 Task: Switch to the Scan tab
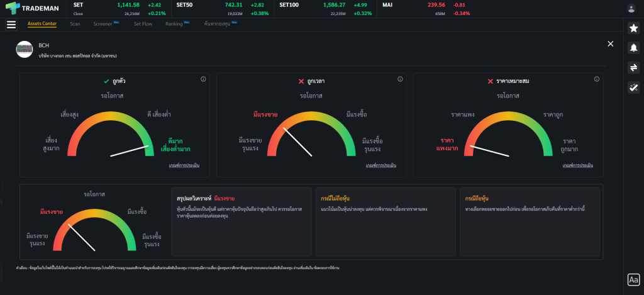[75, 24]
